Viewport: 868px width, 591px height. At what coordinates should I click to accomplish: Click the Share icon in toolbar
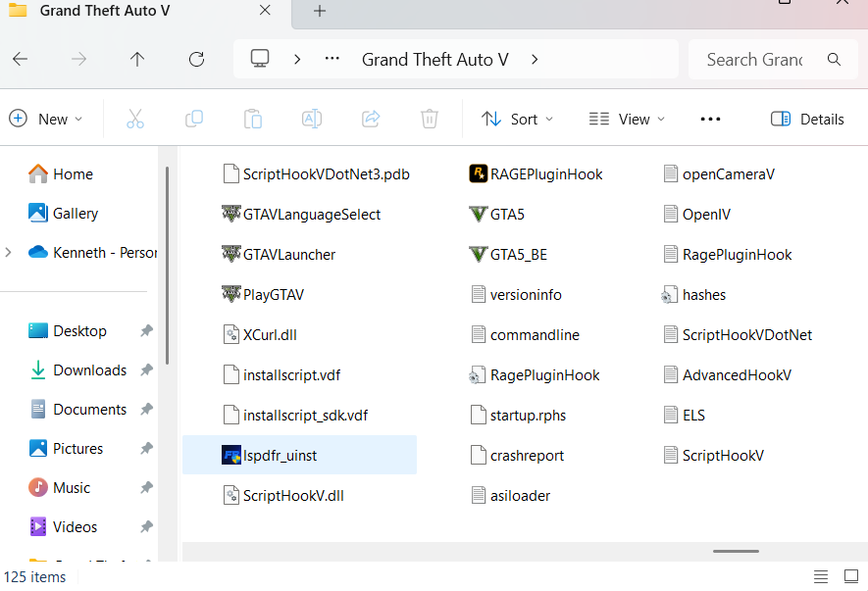point(371,119)
